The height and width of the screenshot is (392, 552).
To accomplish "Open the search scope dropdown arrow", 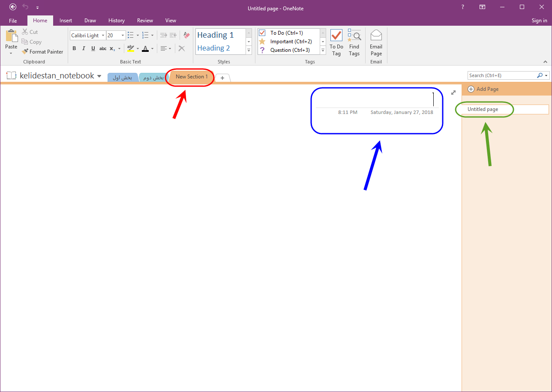I will point(546,75).
